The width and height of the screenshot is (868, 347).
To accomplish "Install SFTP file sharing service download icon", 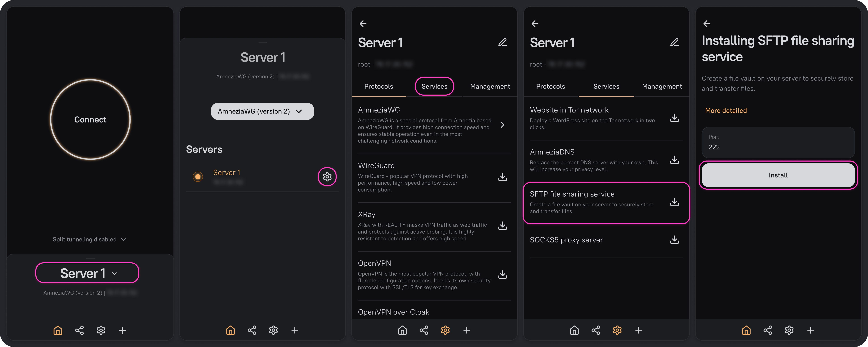I will pos(674,202).
